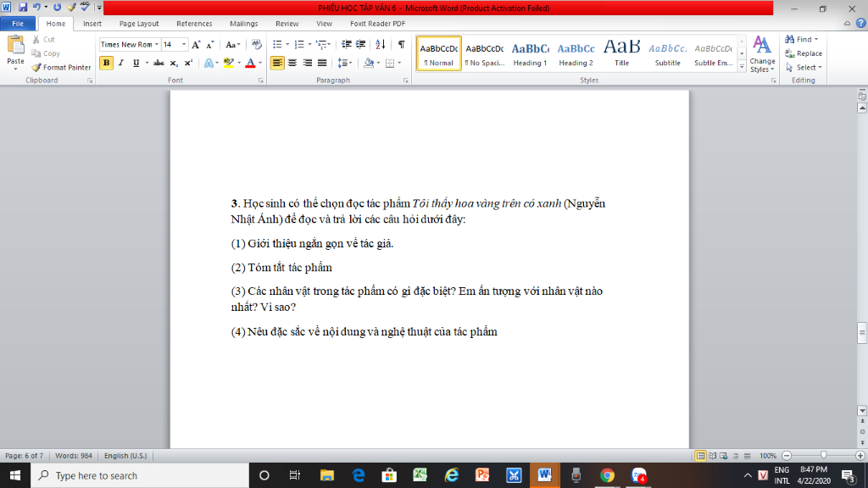Click the vertical scrollbar thumb
Screen dimensions: 868x488
point(862,333)
